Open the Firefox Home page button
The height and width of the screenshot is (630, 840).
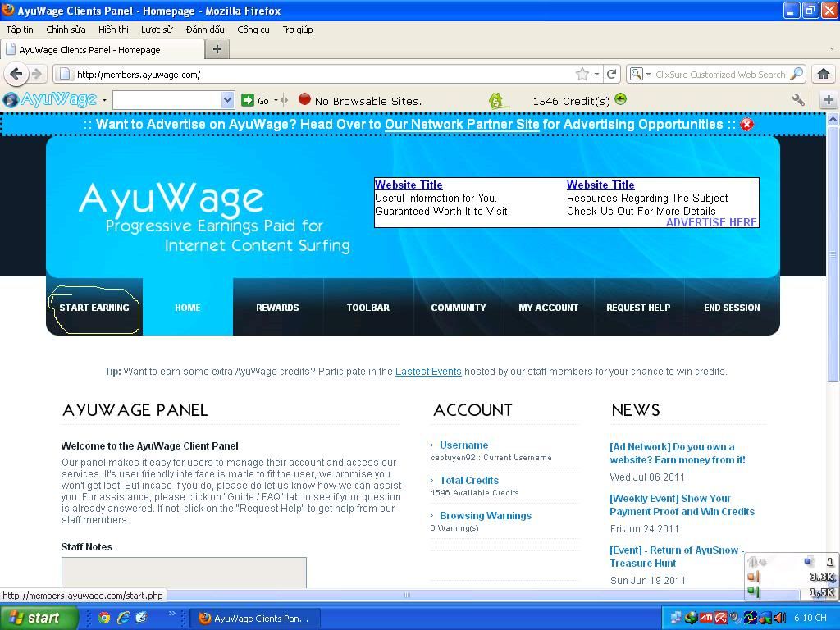pyautogui.click(x=824, y=74)
